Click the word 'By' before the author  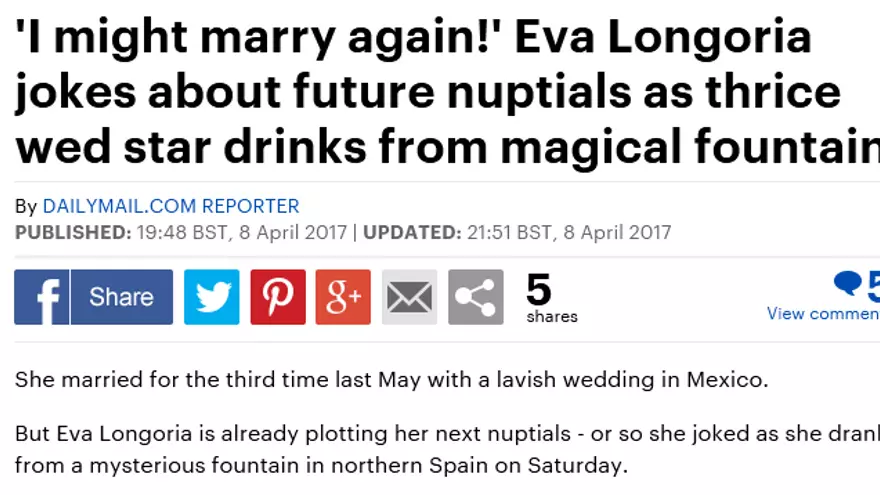pos(26,207)
